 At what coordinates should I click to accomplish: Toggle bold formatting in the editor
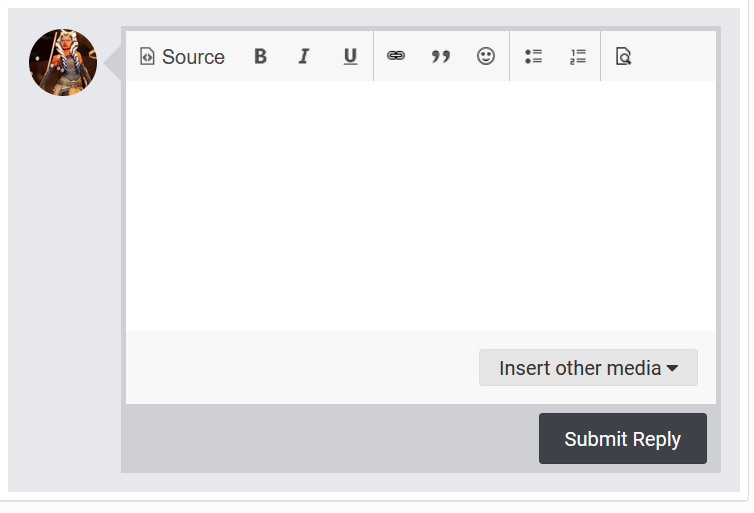[x=260, y=56]
